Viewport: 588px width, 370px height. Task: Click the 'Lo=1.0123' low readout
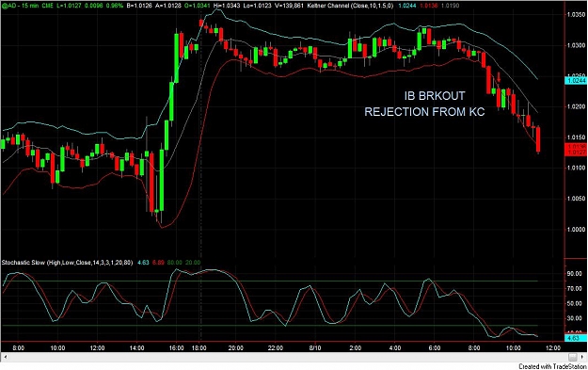point(257,6)
